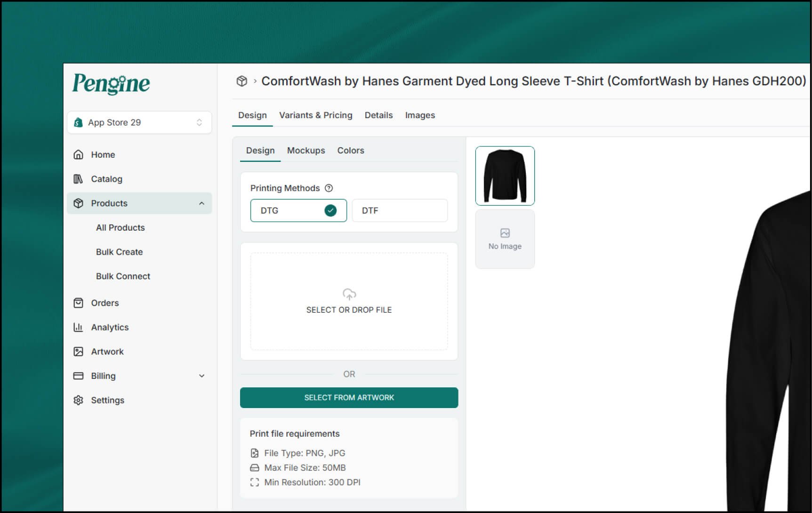
Task: Select the Catalog icon in the sidebar
Action: coord(79,179)
